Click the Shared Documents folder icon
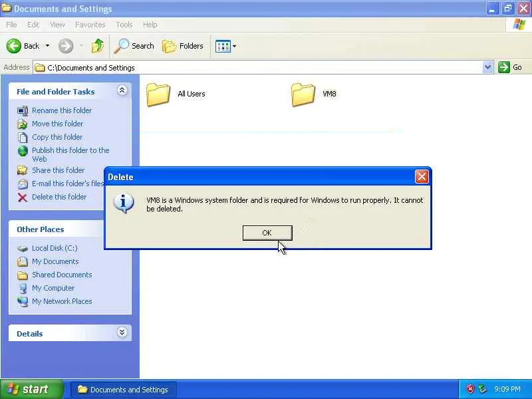 (x=23, y=275)
